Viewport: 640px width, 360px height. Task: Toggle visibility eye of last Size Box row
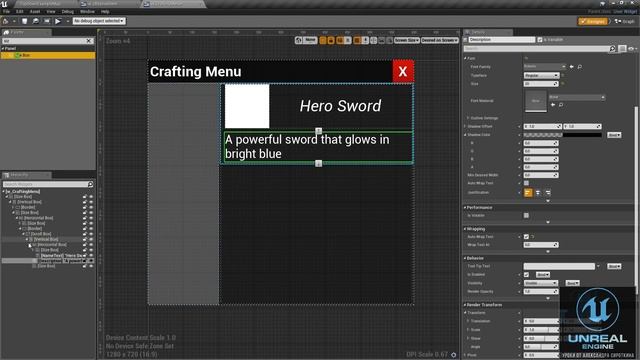pyautogui.click(x=91, y=266)
